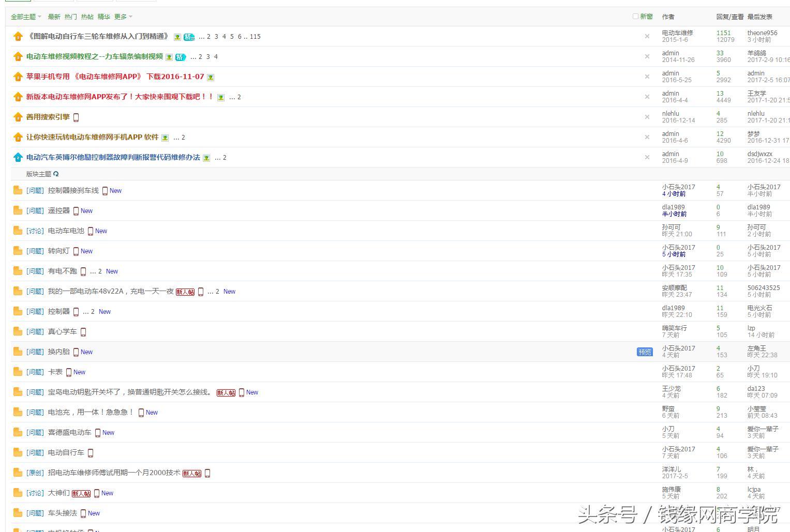Open the 预览 button on the 换内胎 thread
Screen dimensions: 790x532
coord(644,352)
